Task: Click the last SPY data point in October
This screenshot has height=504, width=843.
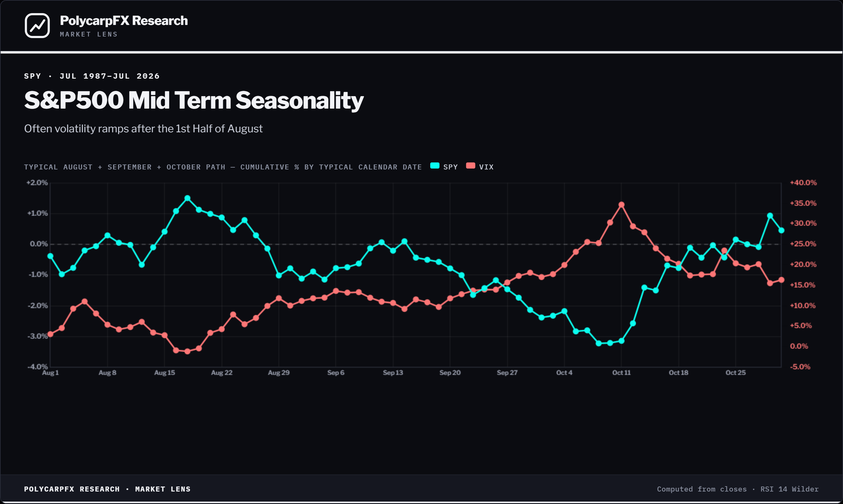Action: (781, 230)
